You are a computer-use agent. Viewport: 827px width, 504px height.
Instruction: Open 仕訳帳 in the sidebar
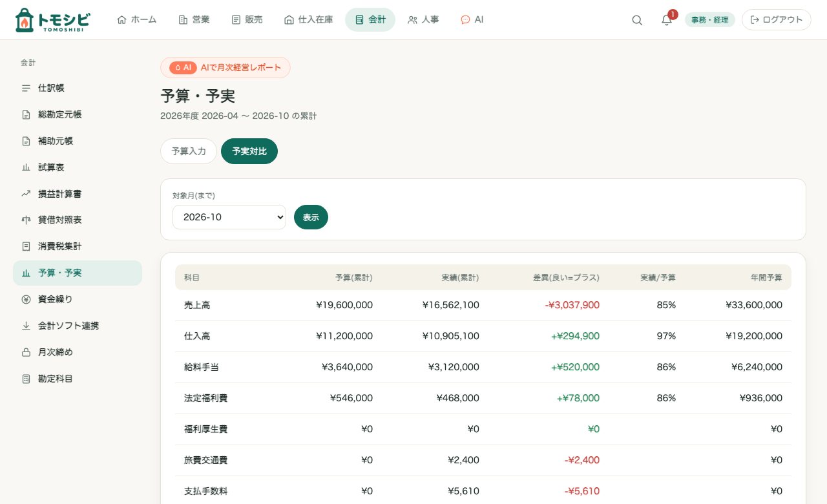click(78, 88)
